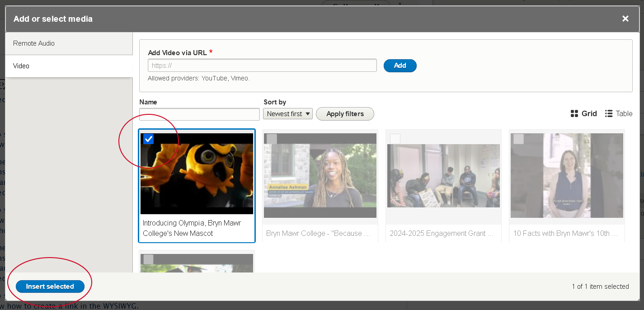Click the 10 Facts video thumbnail

567,175
